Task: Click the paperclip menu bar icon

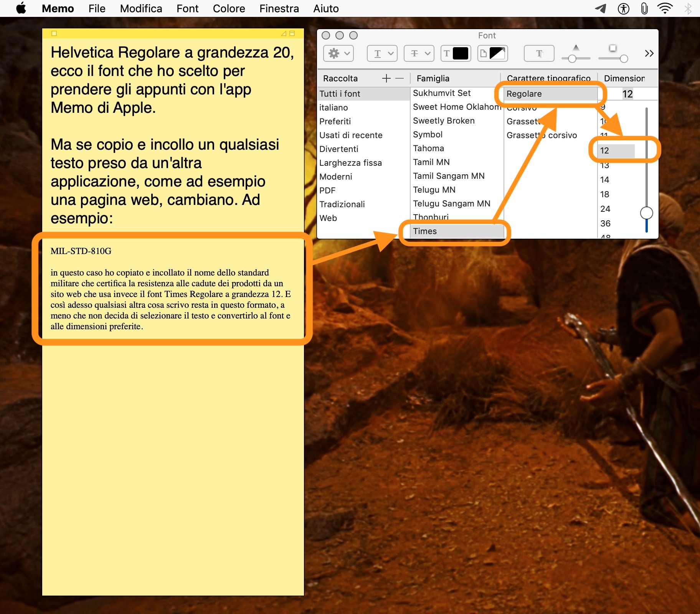Action: (x=644, y=8)
